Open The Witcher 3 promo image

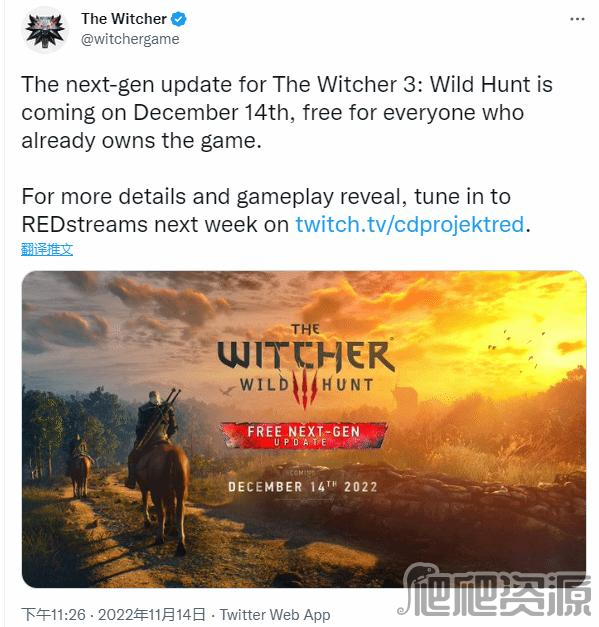click(304, 429)
